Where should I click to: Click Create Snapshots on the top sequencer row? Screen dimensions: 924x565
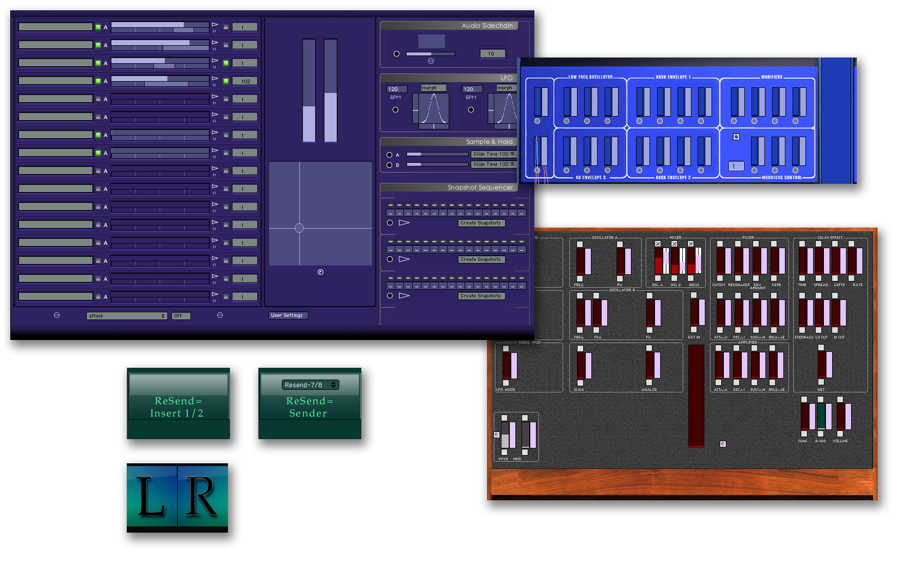pyautogui.click(x=481, y=223)
